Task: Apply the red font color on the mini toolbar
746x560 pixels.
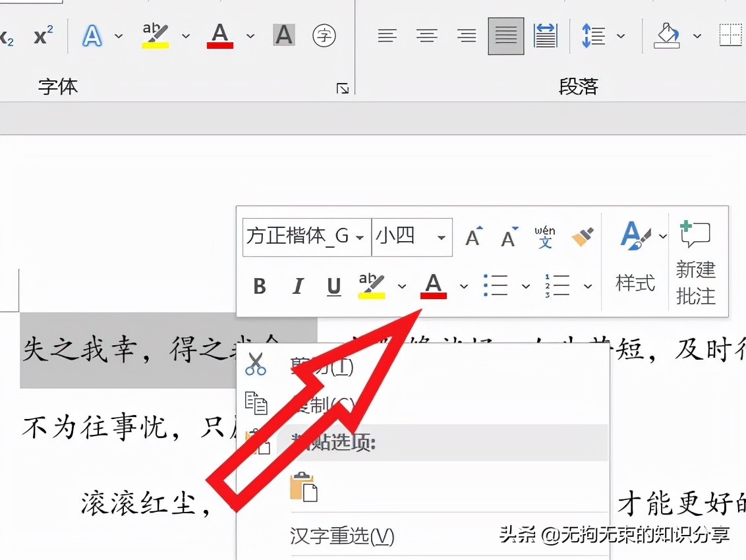Action: [x=433, y=285]
